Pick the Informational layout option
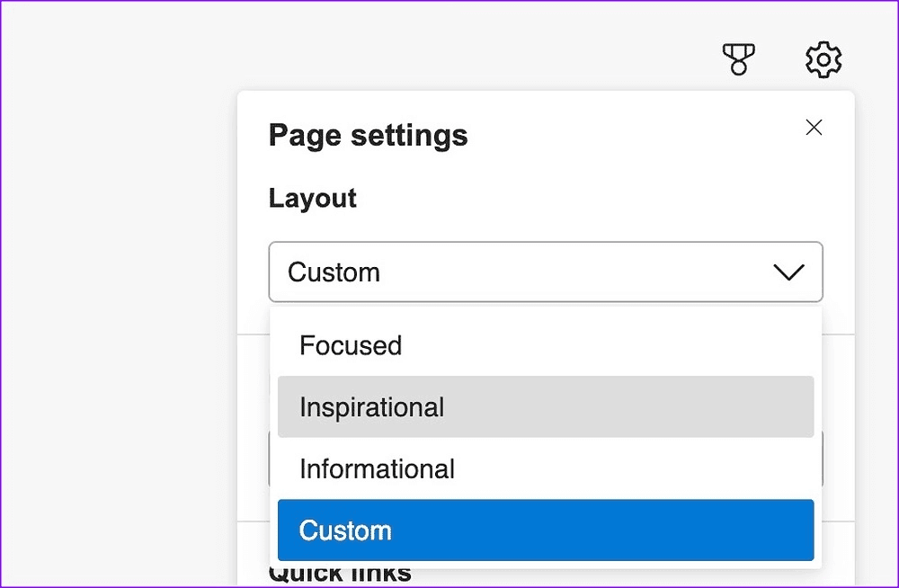The width and height of the screenshot is (899, 588). pyautogui.click(x=377, y=468)
